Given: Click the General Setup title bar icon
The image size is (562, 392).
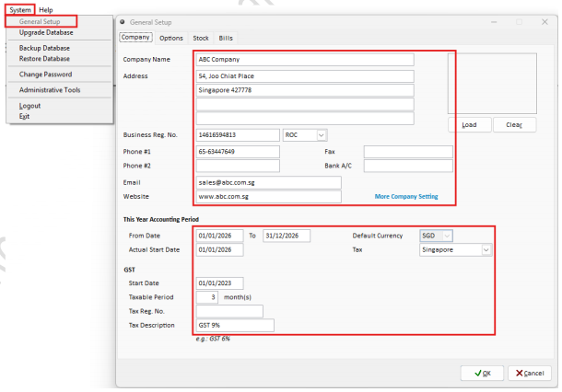Looking at the screenshot, I should (123, 22).
